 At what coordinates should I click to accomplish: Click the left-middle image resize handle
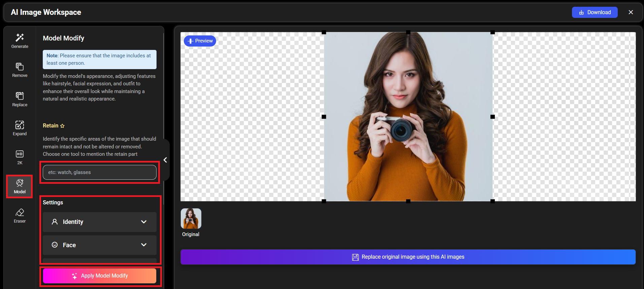(324, 117)
